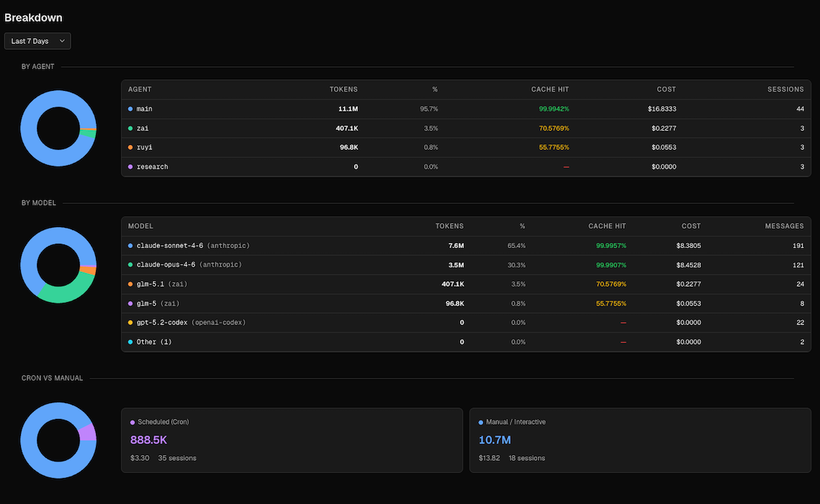The height and width of the screenshot is (504, 820).
Task: Click the By Model donut chart
Action: [x=58, y=265]
